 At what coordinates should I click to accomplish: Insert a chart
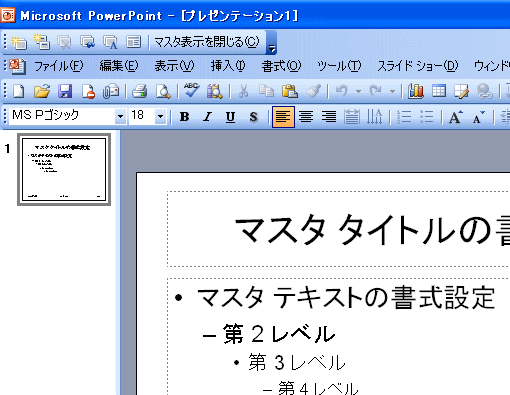coord(416,91)
